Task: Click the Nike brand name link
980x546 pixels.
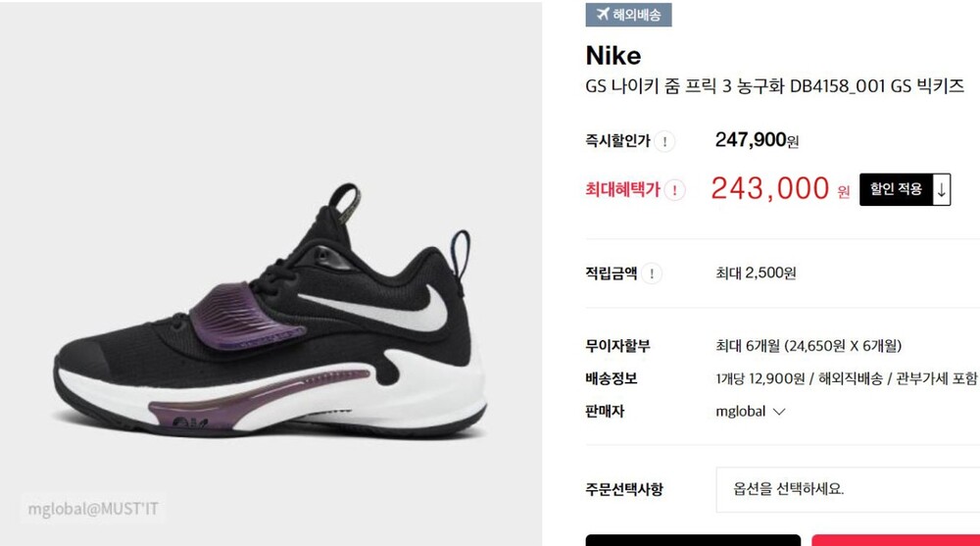Action: [x=613, y=56]
